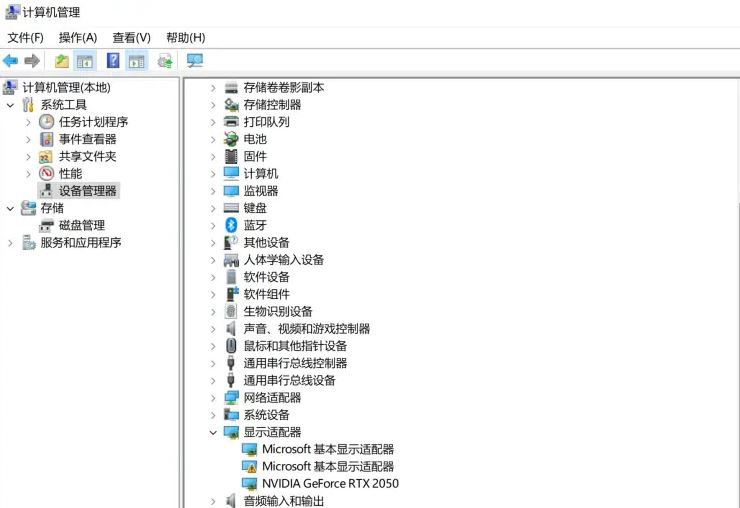Click the 蓝牙 Bluetooth icon
Viewport: 740px width, 508px height.
pos(231,225)
